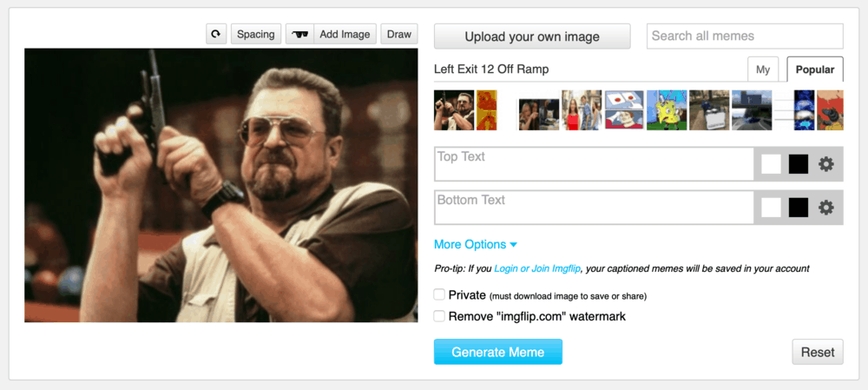This screenshot has width=868, height=390.
Task: Select the Expanding Brain meme thumbnail
Action: click(804, 110)
